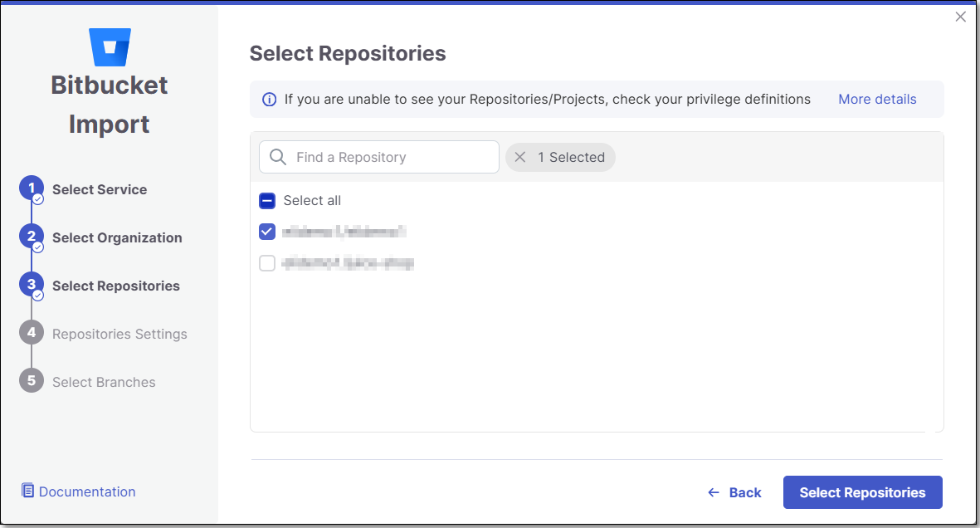Go to the Select Organization step label
Screen dimensions: 980x528
pyautogui.click(x=117, y=237)
